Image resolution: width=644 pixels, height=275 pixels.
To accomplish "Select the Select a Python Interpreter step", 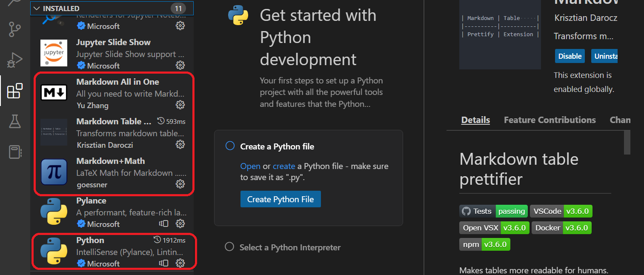I will [283, 247].
